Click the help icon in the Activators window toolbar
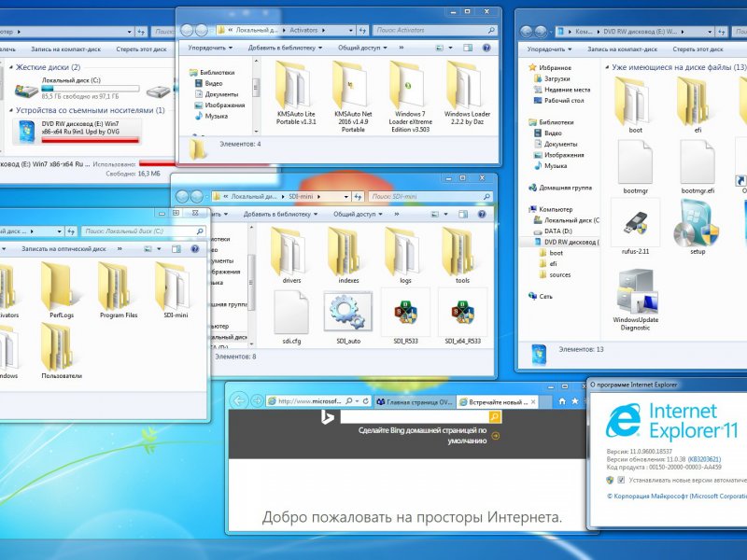Viewport: 747px width, 560px height. coord(486,48)
